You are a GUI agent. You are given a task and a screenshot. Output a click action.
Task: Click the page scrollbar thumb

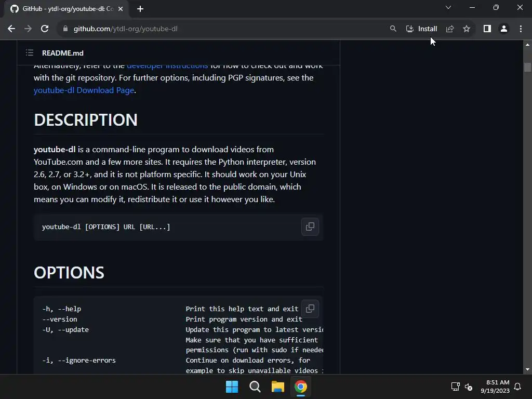(527, 67)
